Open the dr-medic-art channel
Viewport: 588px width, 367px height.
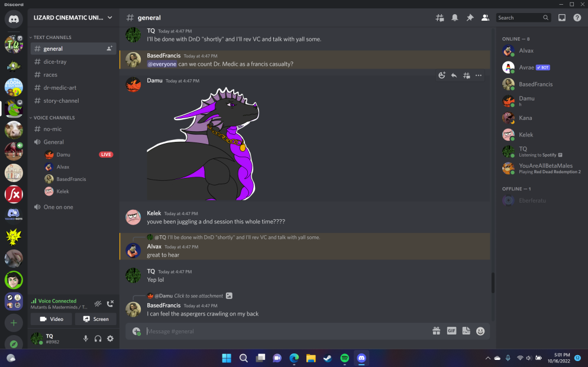click(73, 87)
